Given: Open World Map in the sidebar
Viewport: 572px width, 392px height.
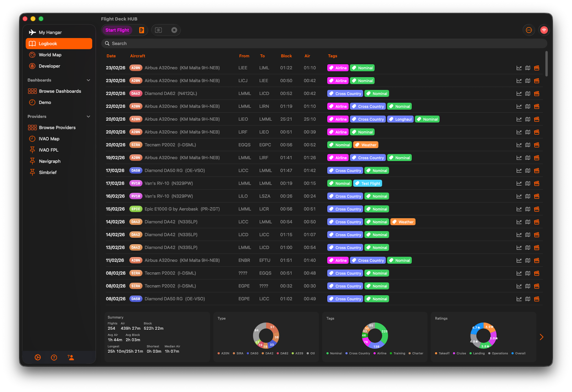Looking at the screenshot, I should (x=50, y=55).
